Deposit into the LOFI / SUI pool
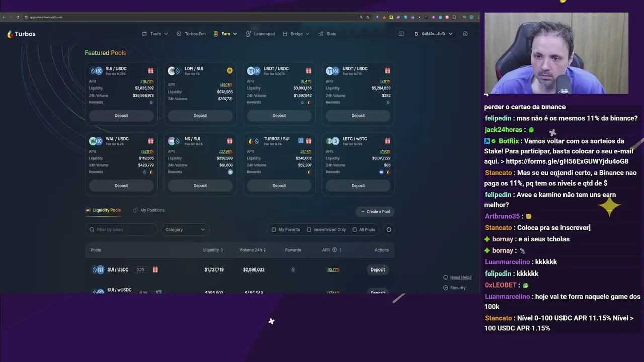This screenshot has height=362, width=644. (200, 116)
